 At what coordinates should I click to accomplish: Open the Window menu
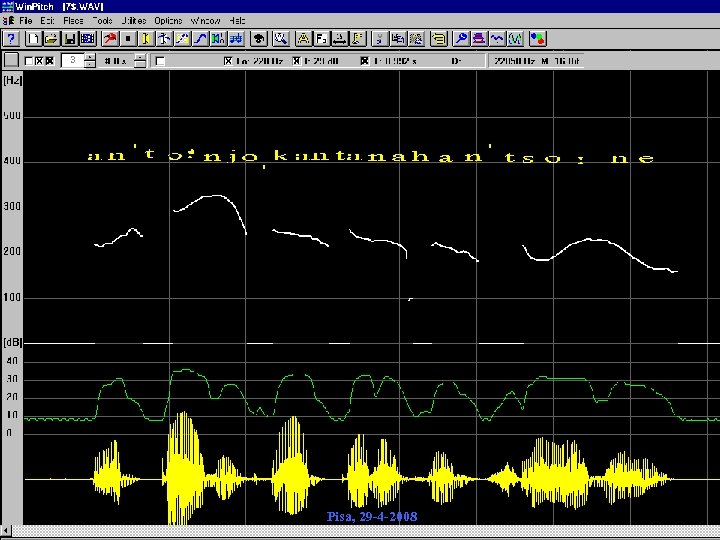pyautogui.click(x=205, y=21)
